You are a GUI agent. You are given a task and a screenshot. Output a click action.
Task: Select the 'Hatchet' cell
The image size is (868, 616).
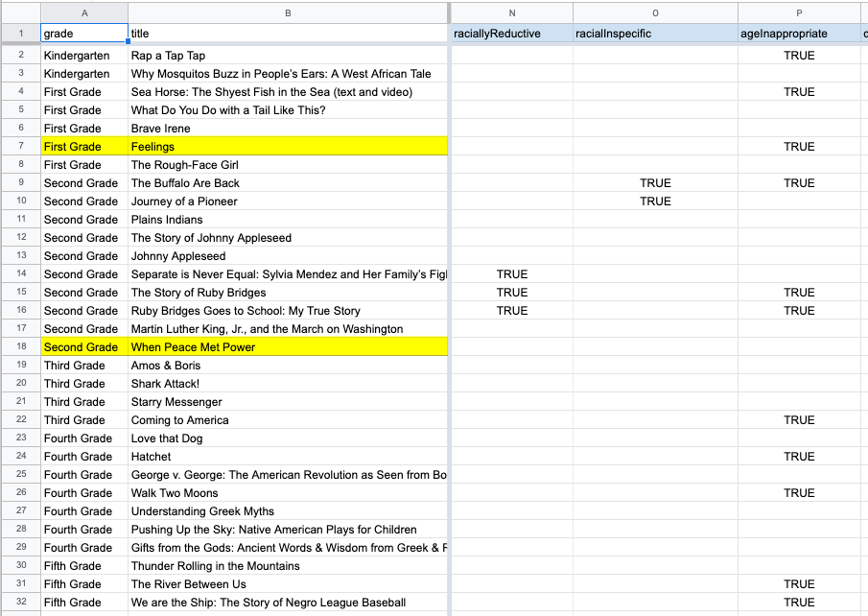(288, 457)
